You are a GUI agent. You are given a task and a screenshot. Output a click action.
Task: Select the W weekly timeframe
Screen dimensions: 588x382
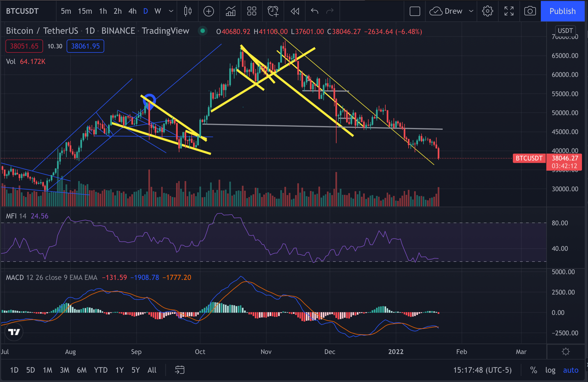[158, 11]
